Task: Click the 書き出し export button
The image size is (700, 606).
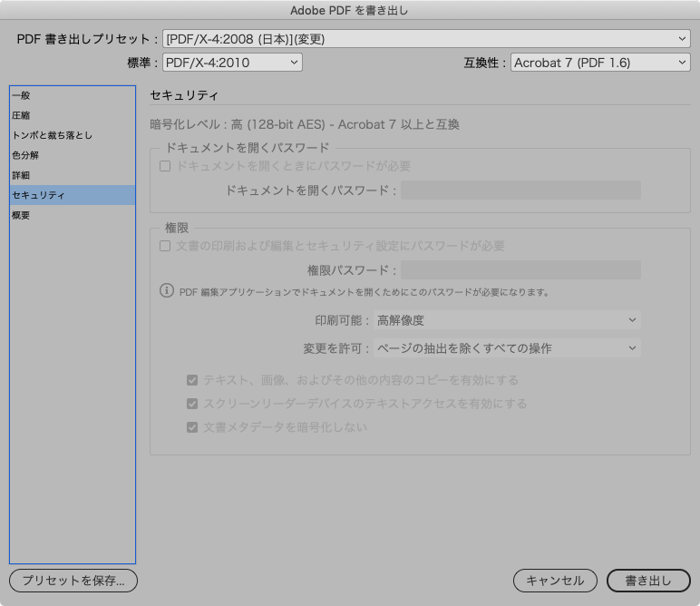Action: coord(648,581)
